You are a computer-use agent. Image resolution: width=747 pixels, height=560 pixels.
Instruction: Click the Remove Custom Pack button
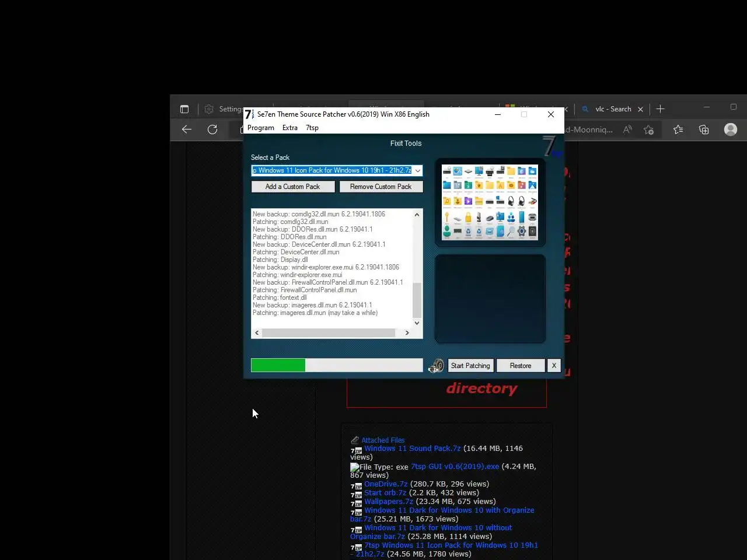[381, 187]
